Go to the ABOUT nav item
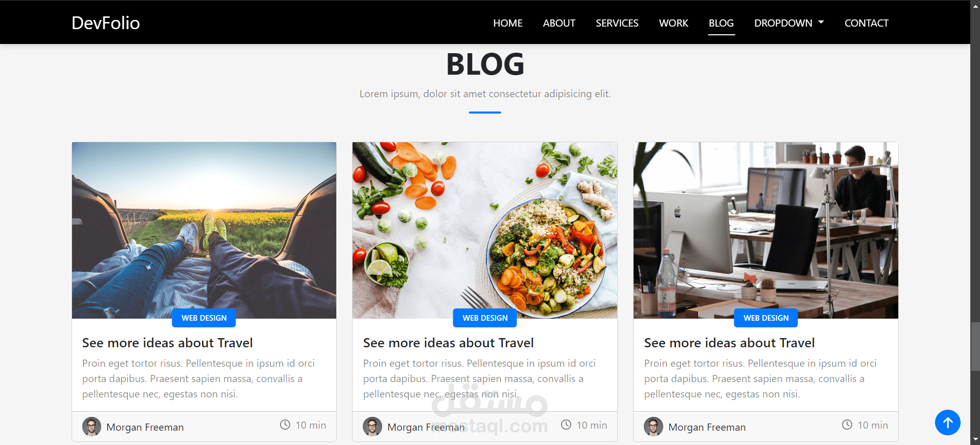The height and width of the screenshot is (445, 980). [559, 23]
